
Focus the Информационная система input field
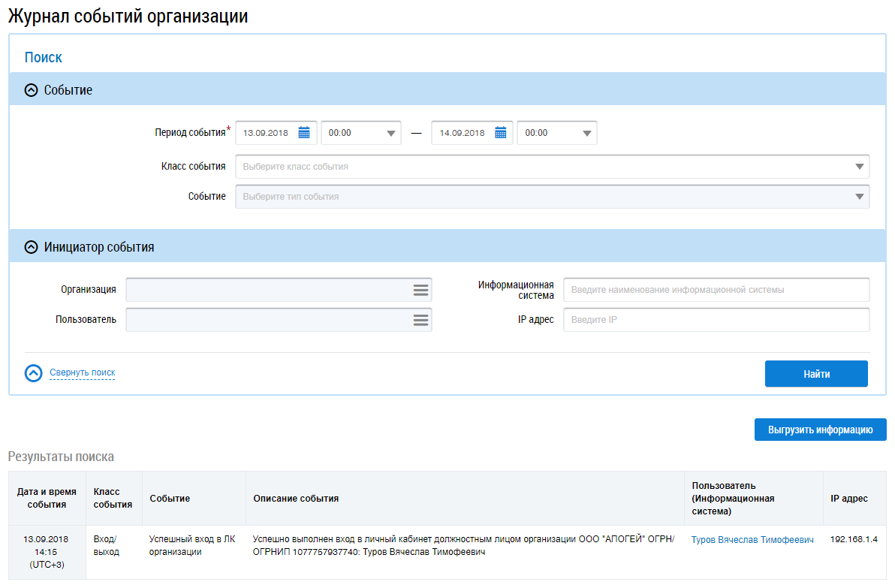tap(716, 290)
